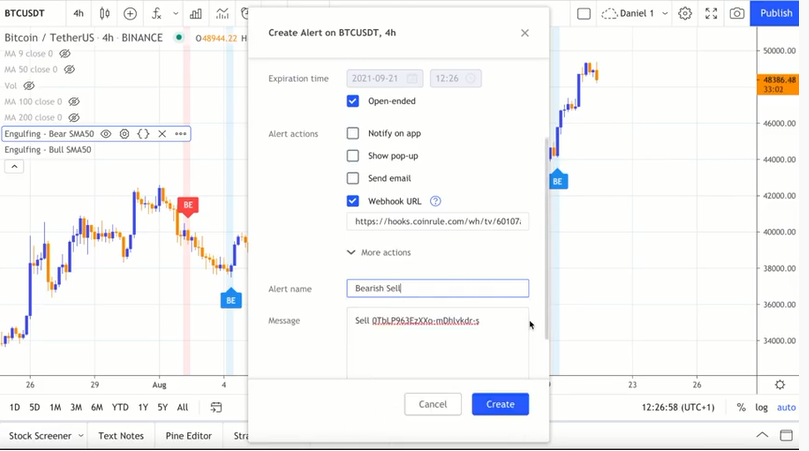Open the candlestick chart style selector

(104, 13)
